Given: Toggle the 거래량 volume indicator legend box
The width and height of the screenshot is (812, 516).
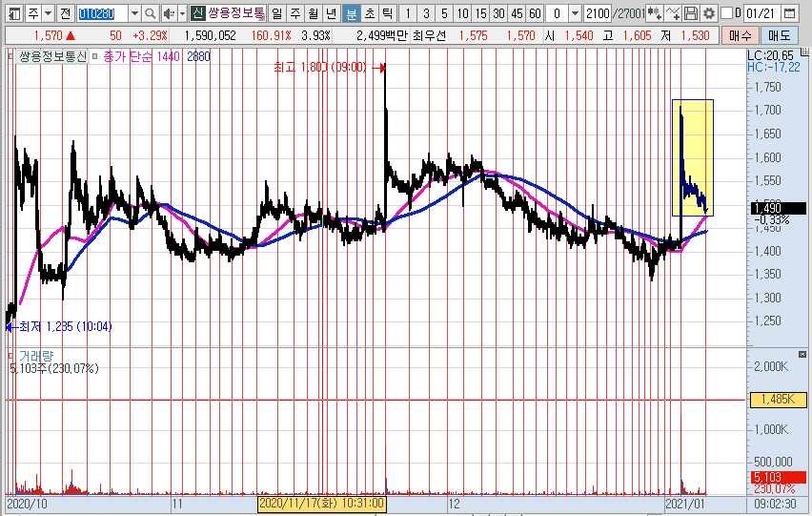Looking at the screenshot, I should point(11,356).
